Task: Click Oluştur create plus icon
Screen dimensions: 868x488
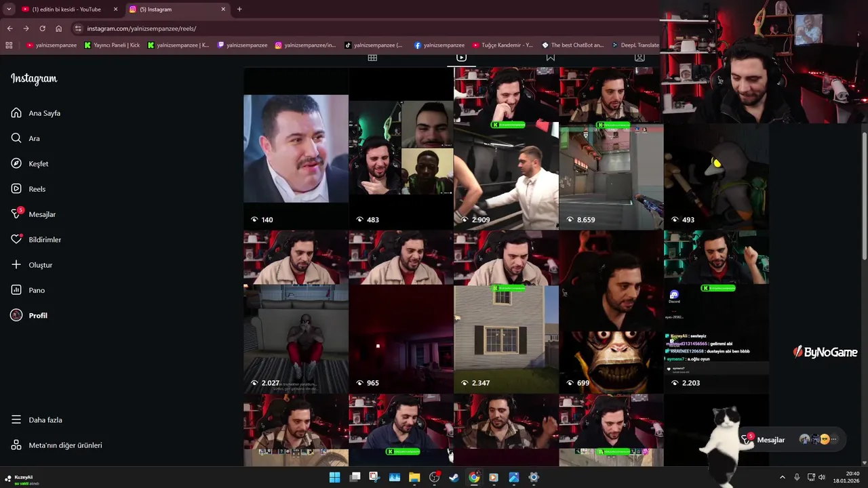Action: tap(16, 265)
